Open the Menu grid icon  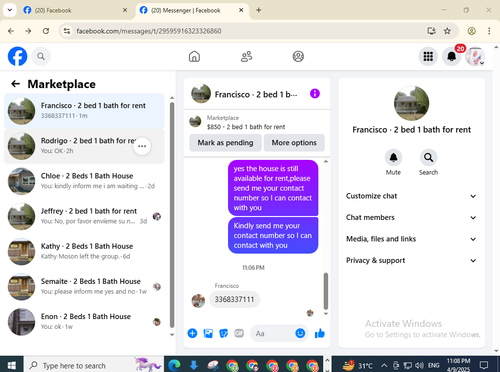click(x=428, y=56)
